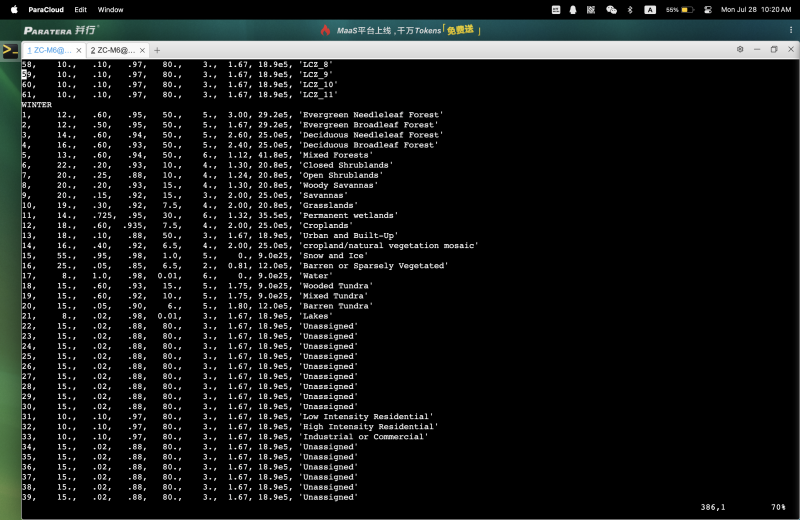The image size is (800, 520).
Task: Switch to the first ZC-M6 tab
Action: (48, 50)
